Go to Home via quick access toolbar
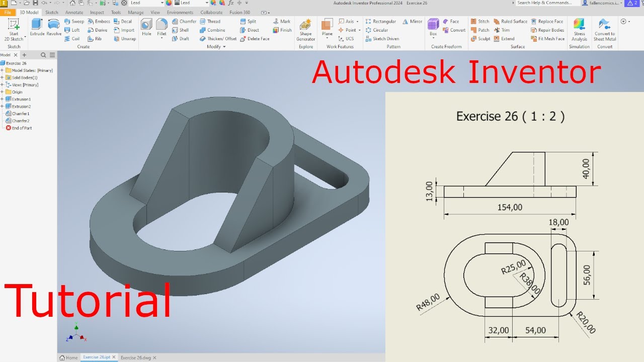Viewport: 644px width, 362px height. click(72, 3)
